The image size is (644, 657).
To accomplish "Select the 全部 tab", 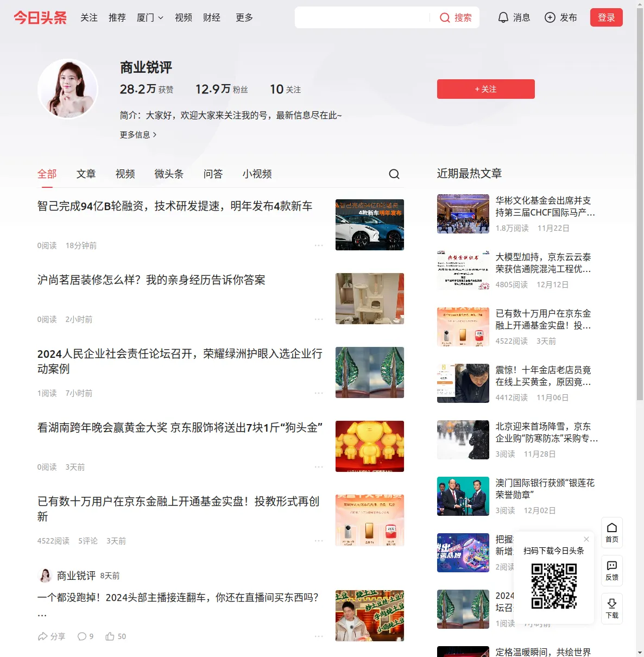I will coord(47,174).
